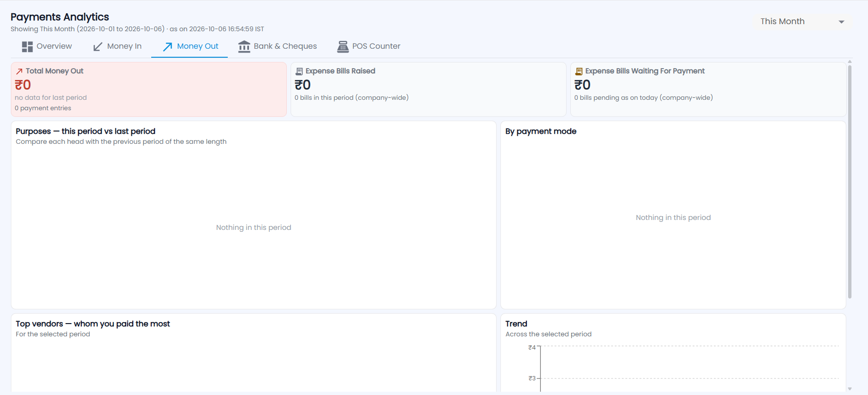Click the Payments Analytics heading
The image size is (868, 395).
[60, 17]
